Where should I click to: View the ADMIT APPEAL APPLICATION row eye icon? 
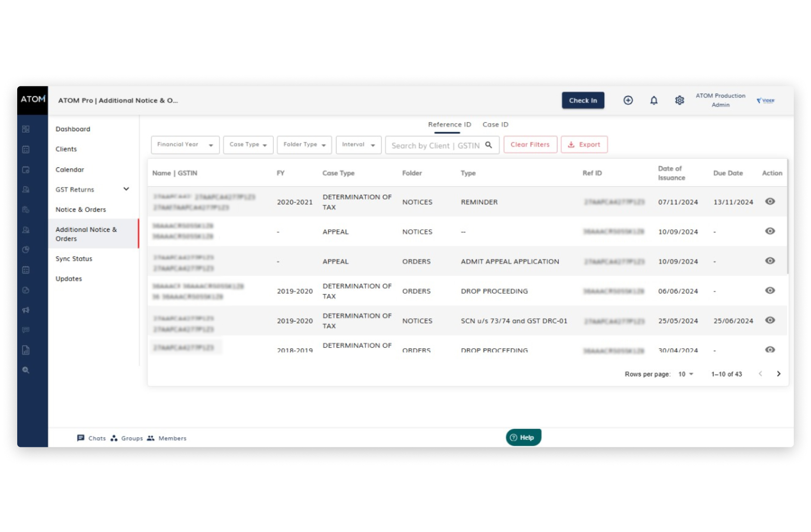(770, 261)
